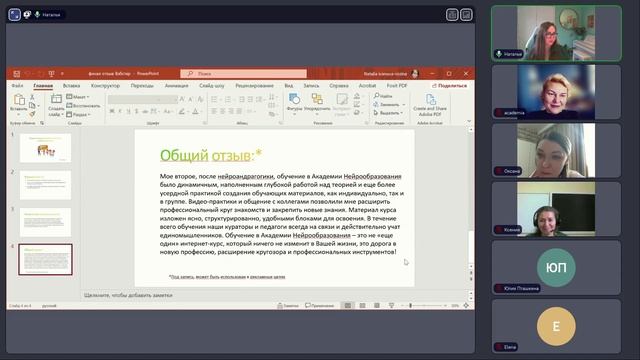This screenshot has width=640, height=360.
Task: Click the text highlight color button
Action: [182, 111]
